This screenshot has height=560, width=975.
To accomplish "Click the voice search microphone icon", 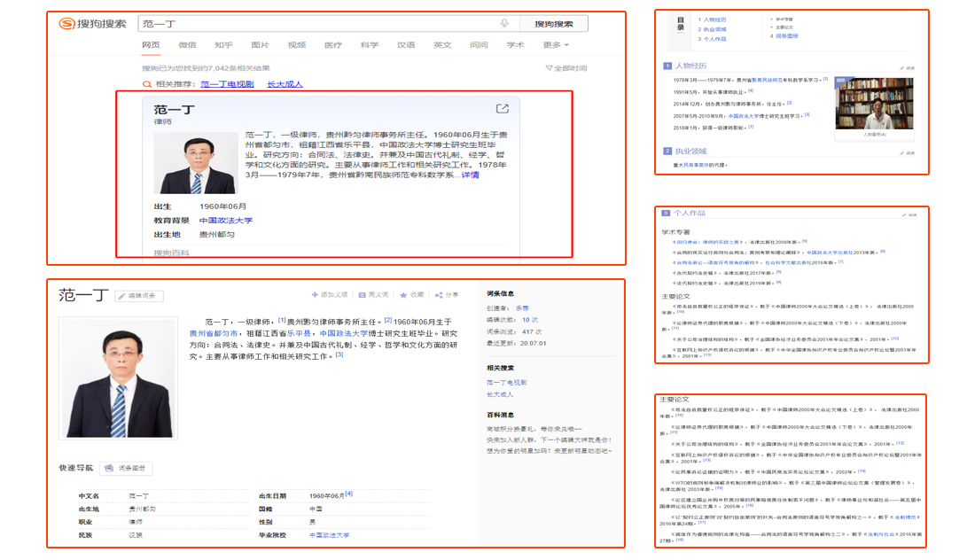I will [505, 22].
